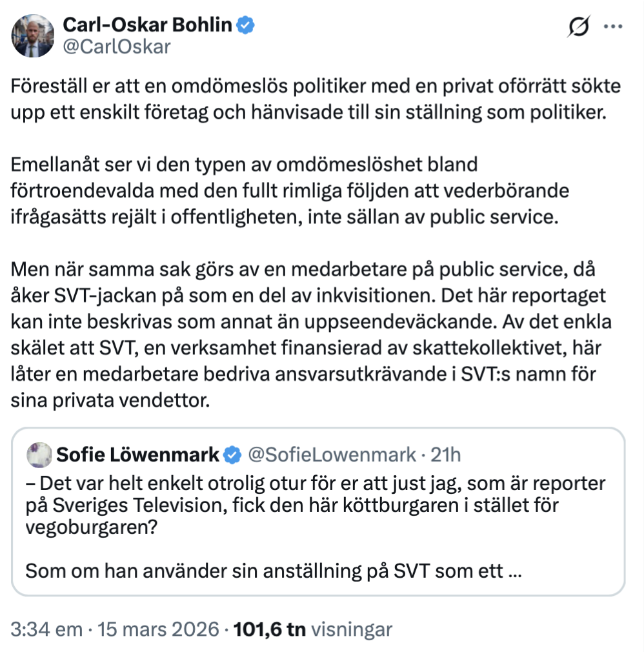Click Sofie Löwenmark's small avatar image
The height and width of the screenshot is (652, 644).
(39, 455)
